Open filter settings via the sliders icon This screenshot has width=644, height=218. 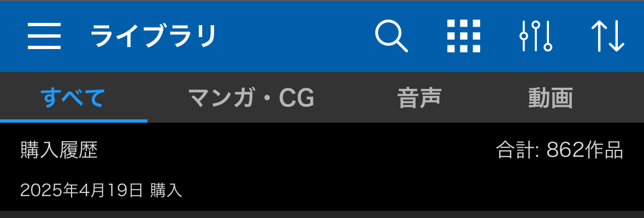535,36
